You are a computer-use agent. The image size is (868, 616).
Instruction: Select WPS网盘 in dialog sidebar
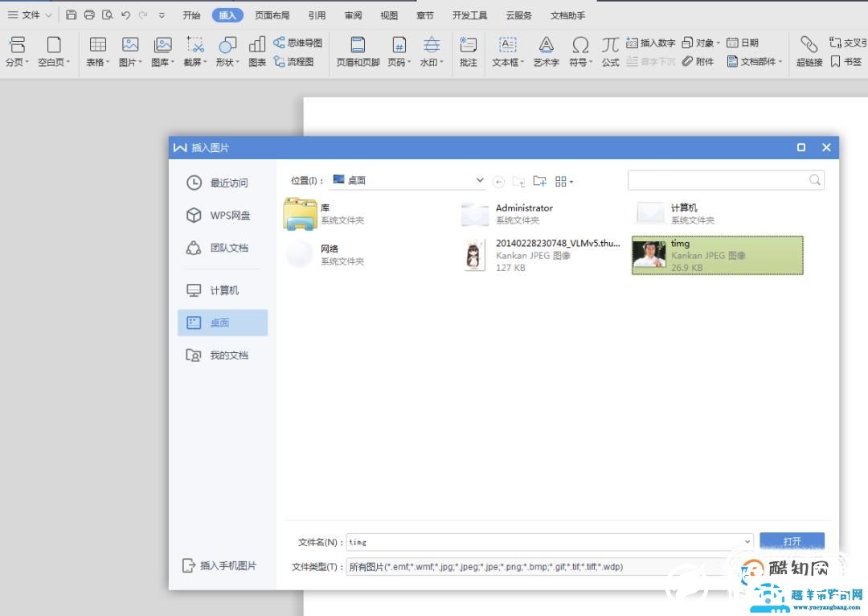(x=223, y=215)
